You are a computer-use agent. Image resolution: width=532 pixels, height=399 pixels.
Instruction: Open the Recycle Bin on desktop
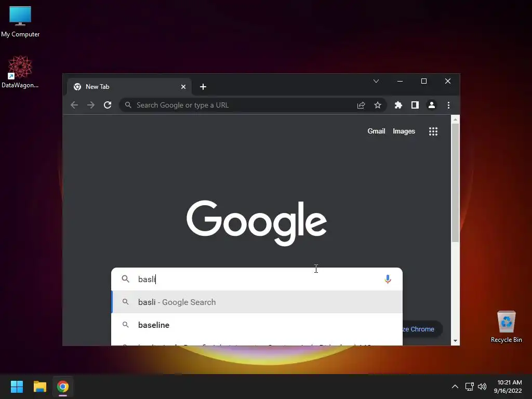506,326
